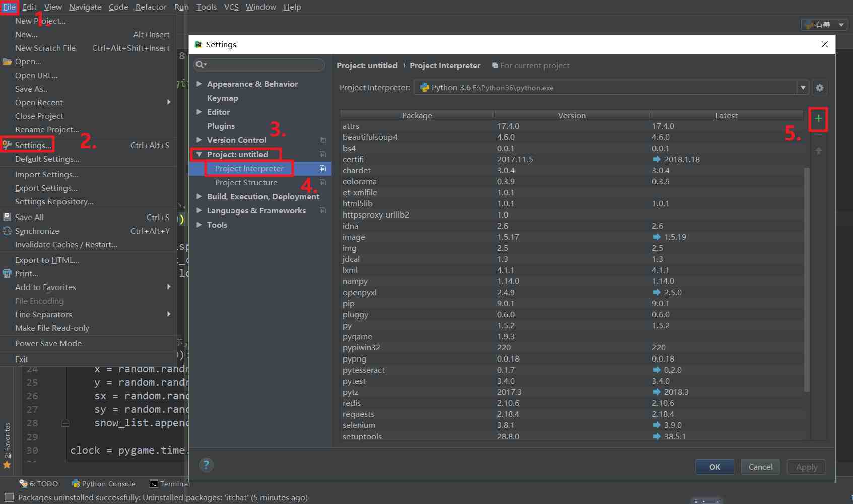Open the interpreter gear settings icon
The height and width of the screenshot is (504, 853).
(x=820, y=88)
